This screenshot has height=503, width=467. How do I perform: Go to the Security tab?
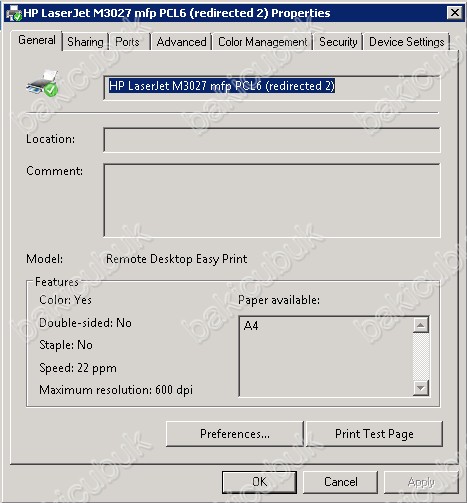tap(338, 42)
